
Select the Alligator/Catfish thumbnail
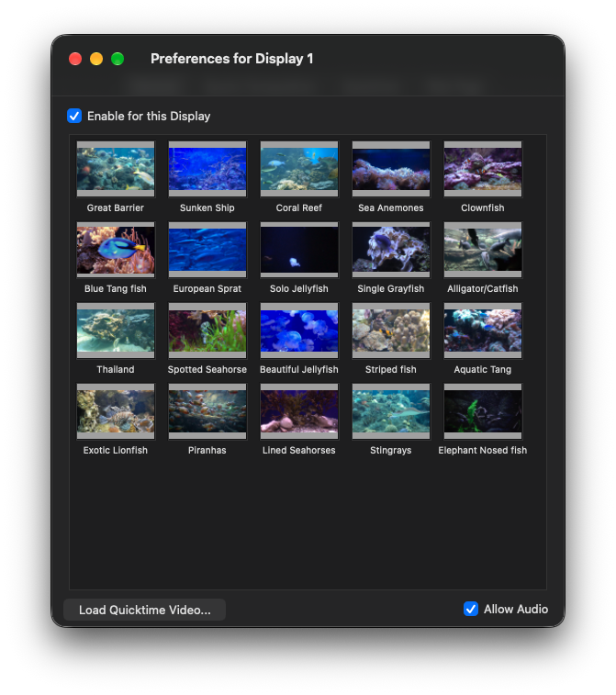(483, 250)
